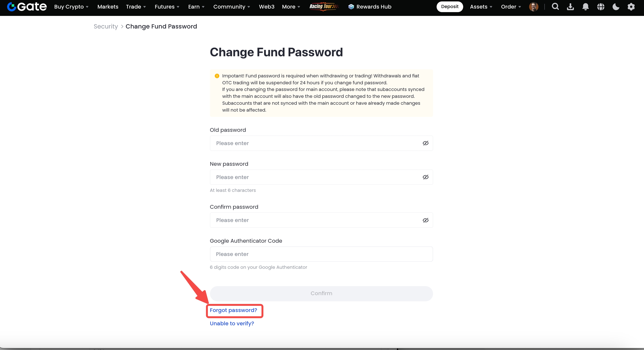
Task: Open the Order dropdown menu
Action: [x=511, y=7]
